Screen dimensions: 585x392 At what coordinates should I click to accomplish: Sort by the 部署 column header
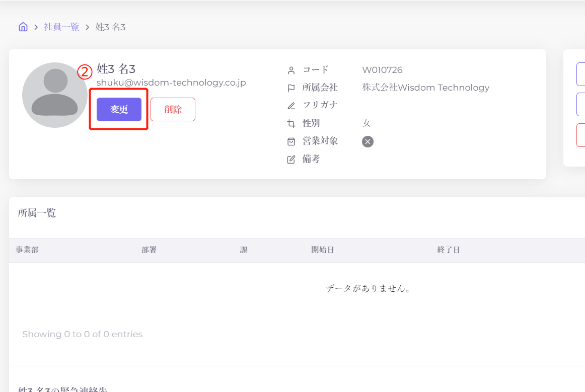149,250
